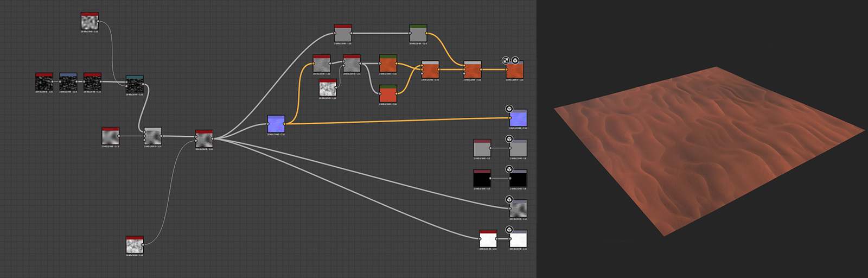
Task: Click the checkerboard badge above the orange output node
Action: [506, 60]
